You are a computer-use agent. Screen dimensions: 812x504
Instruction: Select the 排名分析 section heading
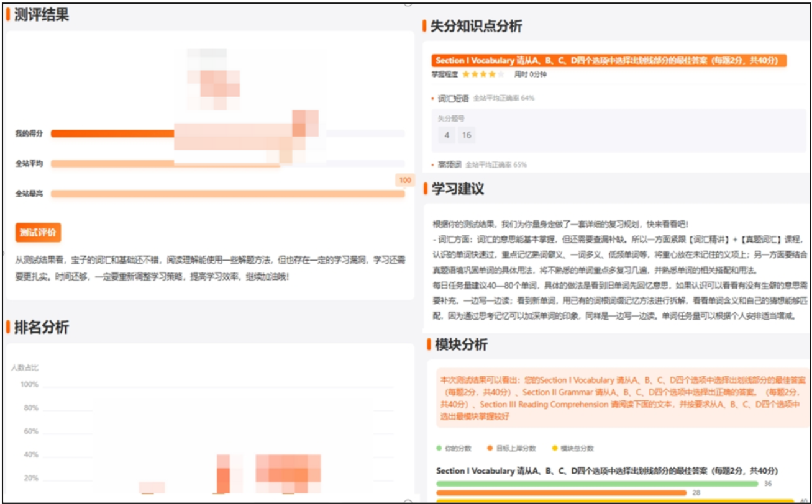(42, 327)
